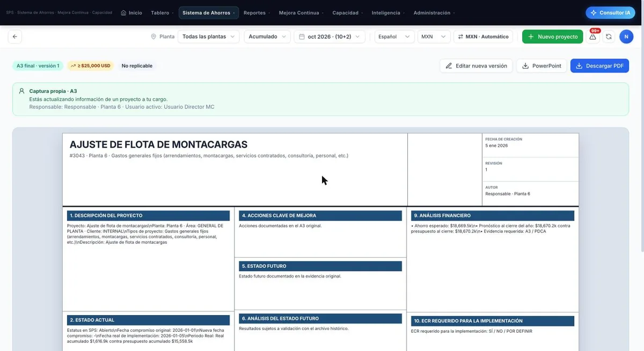The width and height of the screenshot is (644, 351).
Task: Click the author value Responsable · Planta 6
Action: click(x=507, y=194)
